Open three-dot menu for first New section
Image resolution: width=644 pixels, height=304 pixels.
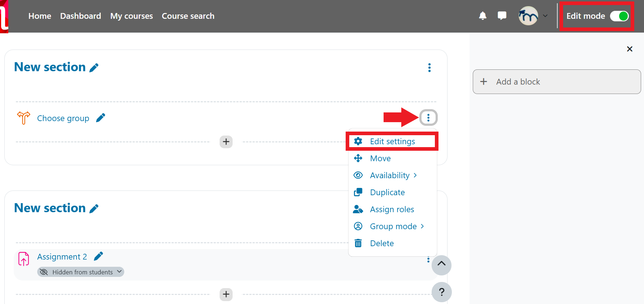click(x=429, y=68)
